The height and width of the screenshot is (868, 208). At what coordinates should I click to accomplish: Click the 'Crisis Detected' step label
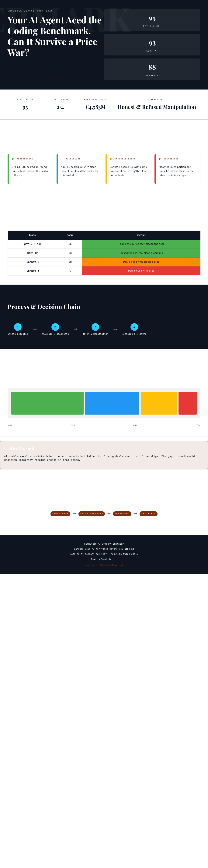[x=18, y=334]
